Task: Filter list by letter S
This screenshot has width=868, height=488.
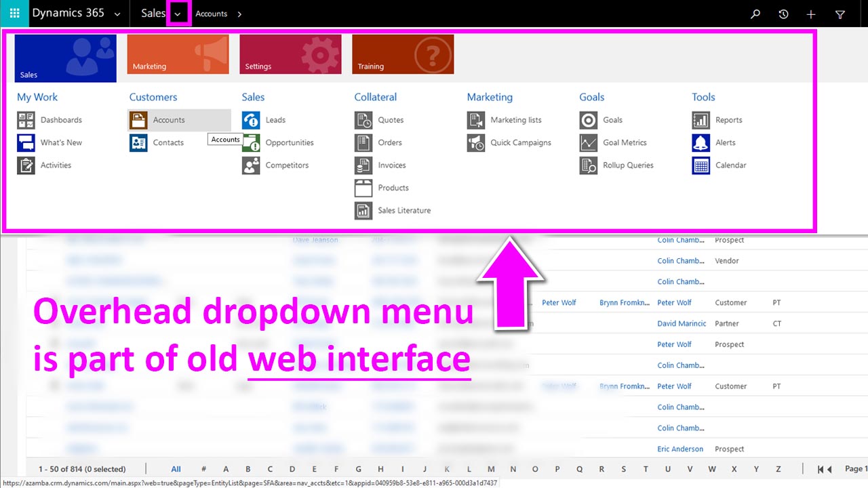Action: (x=623, y=469)
